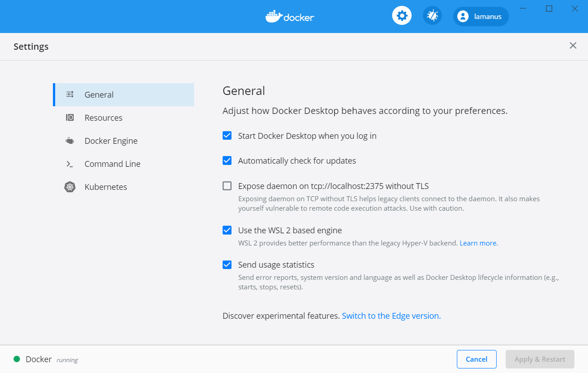Click the Kubernetes wheel icon

point(70,187)
